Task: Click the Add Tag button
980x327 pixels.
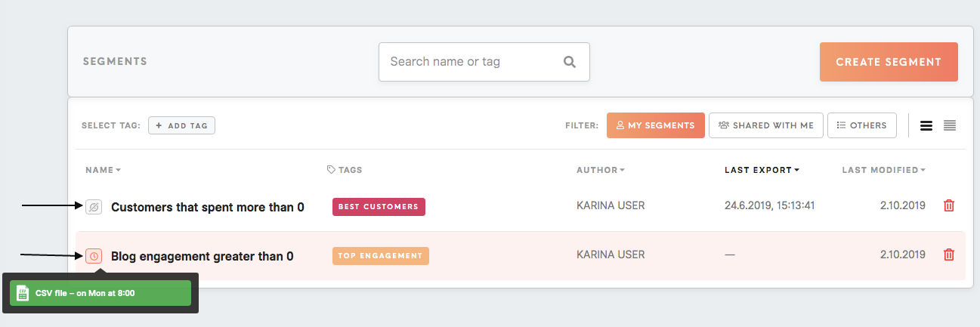Action: coord(181,125)
